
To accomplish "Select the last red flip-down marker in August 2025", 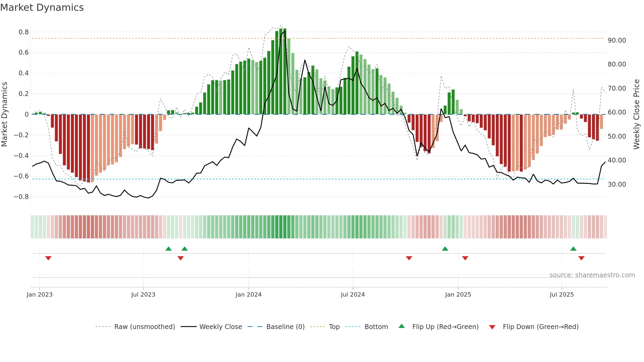I will coord(581,258).
